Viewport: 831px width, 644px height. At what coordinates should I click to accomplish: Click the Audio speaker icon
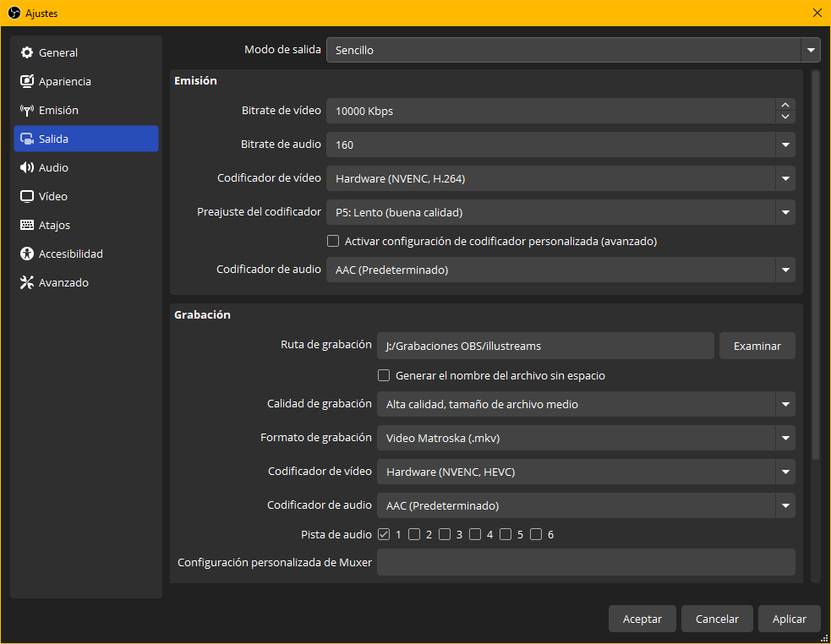click(x=26, y=167)
